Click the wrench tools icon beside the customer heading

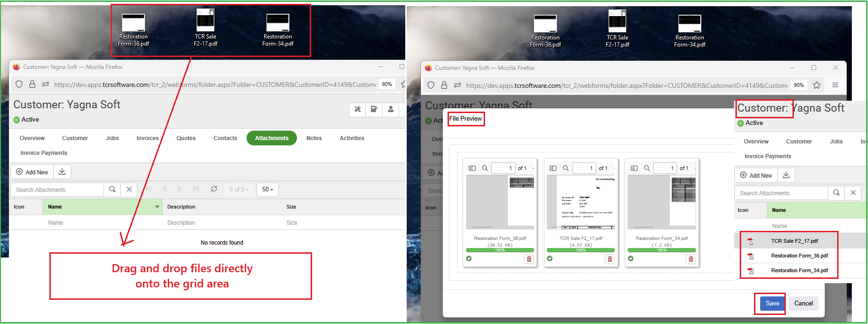tap(357, 109)
